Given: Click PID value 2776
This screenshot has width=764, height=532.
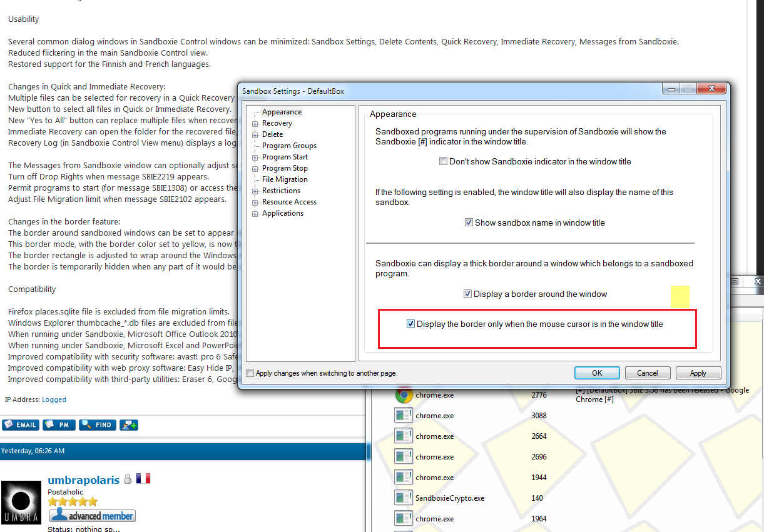Looking at the screenshot, I should [539, 395].
